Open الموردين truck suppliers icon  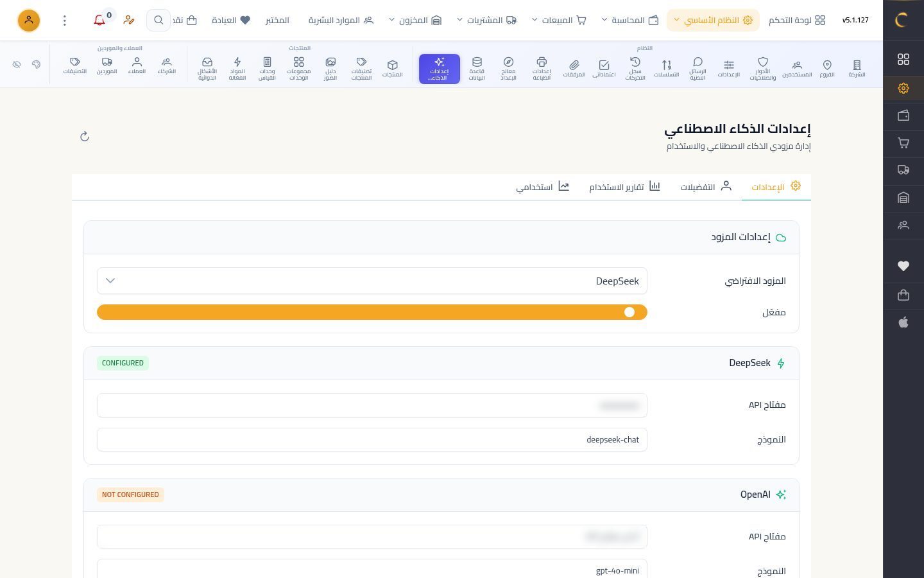(107, 66)
